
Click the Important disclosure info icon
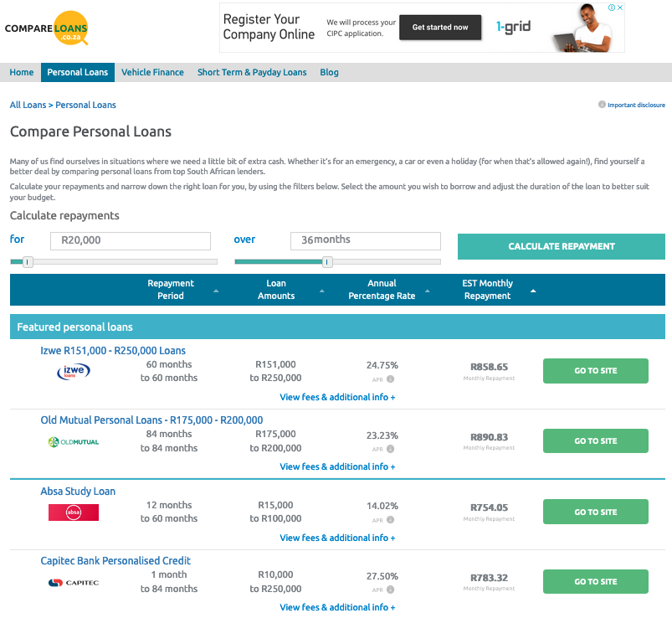[x=602, y=105]
